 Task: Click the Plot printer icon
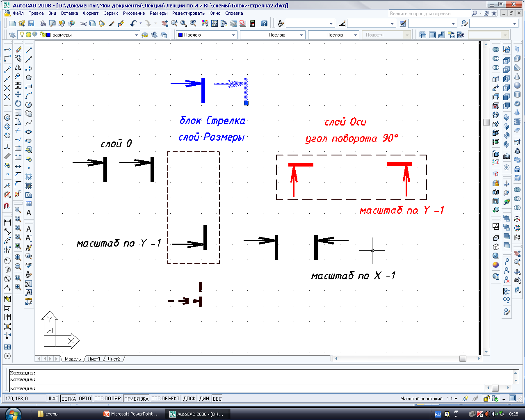point(43,24)
